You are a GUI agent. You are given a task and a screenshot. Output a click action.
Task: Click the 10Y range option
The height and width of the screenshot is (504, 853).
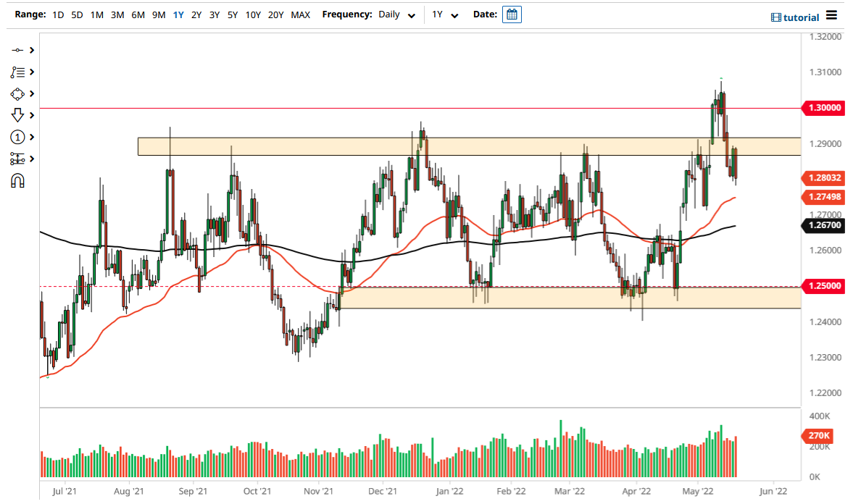pyautogui.click(x=253, y=14)
